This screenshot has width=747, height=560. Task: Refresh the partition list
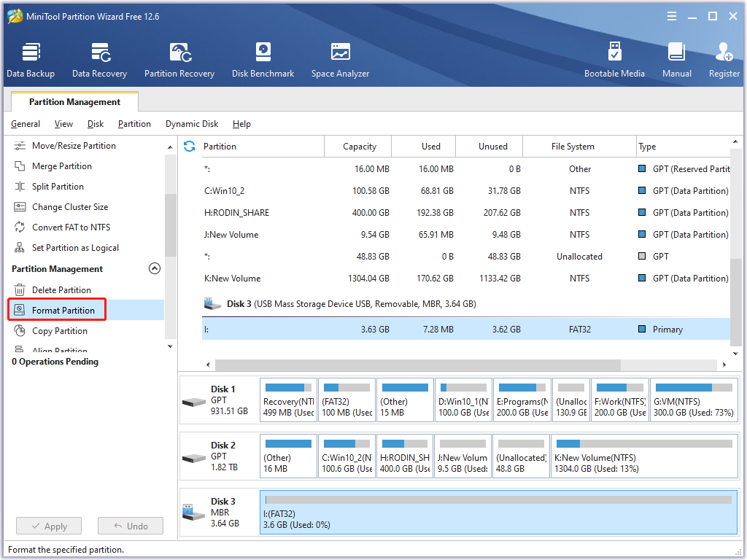189,146
